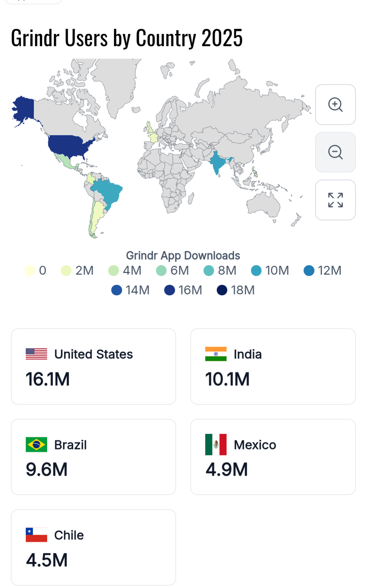Click the 'India' country name
The height and width of the screenshot is (588, 366).
coord(248,354)
